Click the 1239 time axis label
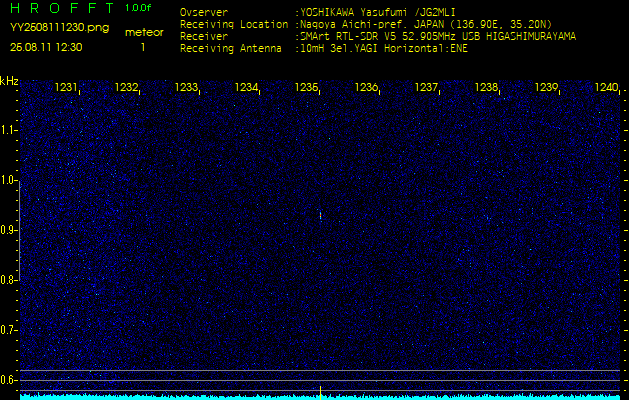Image resolution: width=629 pixels, height=400 pixels. 546,87
